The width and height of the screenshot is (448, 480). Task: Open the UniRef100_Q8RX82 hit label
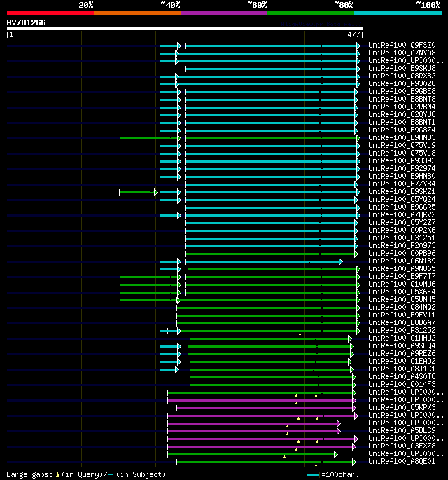tap(402, 76)
